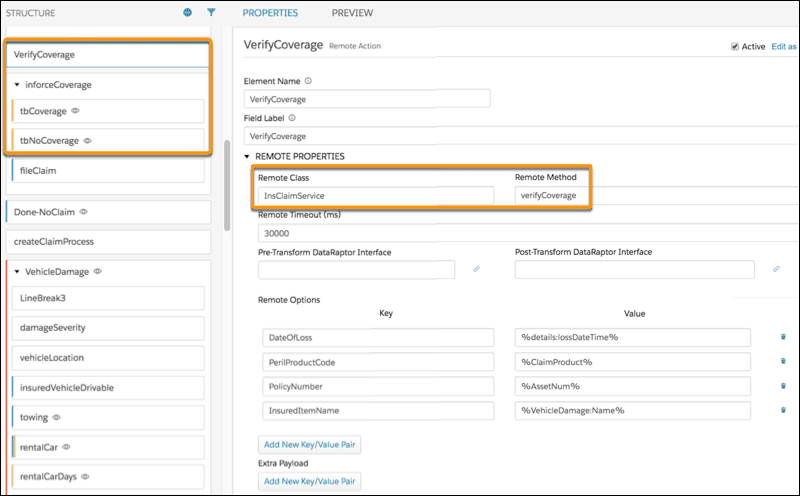
Task: Click the PolicyNumber key field
Action: [378, 386]
